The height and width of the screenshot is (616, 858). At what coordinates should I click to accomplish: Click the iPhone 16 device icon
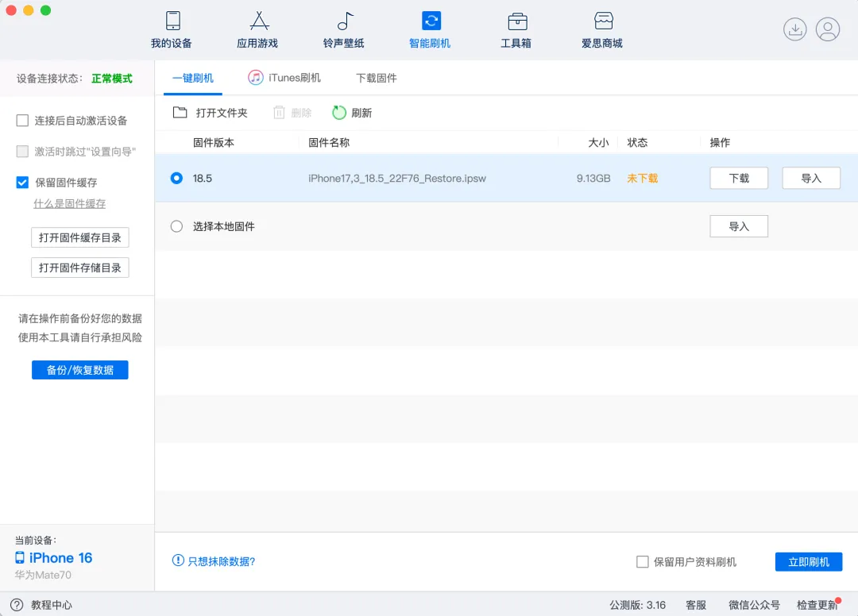(20, 557)
